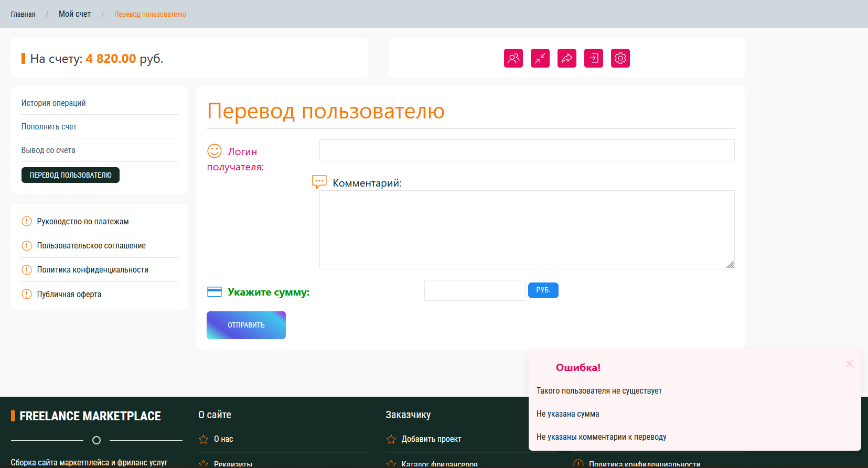
Task: Click the pink collapse arrows icon
Action: point(540,58)
